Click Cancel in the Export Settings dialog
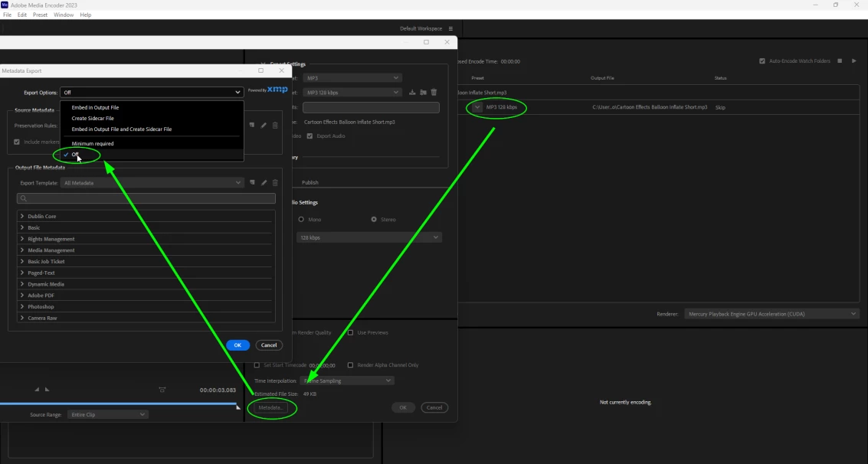The image size is (868, 464). pos(434,407)
